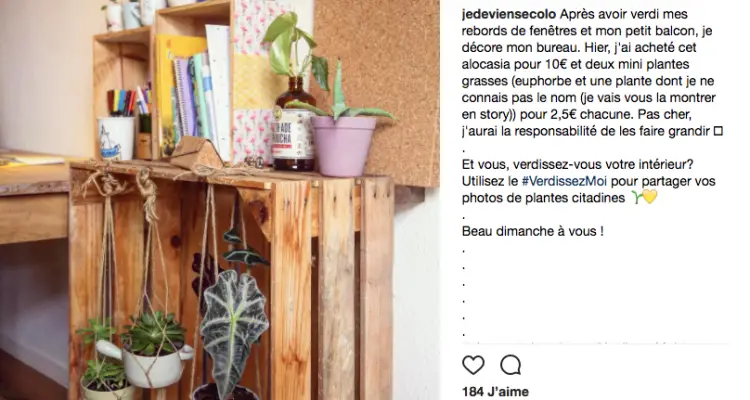750x400 pixels.
Task: Select the "Beau dimanche à vous !" text
Action: 532,231
